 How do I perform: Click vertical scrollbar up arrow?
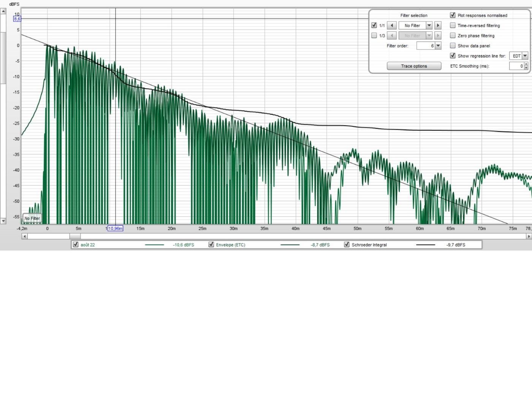3,11
